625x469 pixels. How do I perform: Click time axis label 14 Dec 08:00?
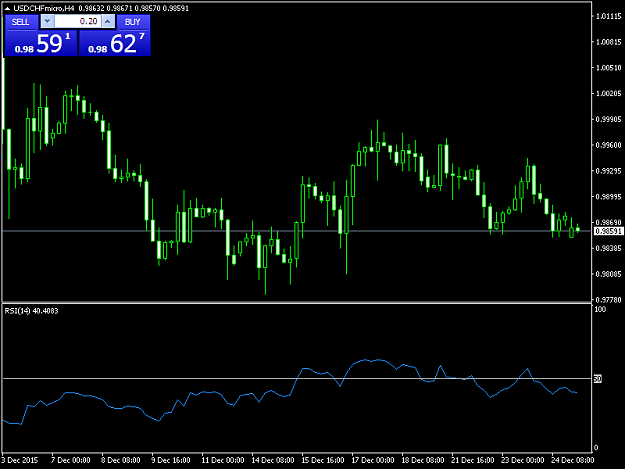[x=273, y=460]
